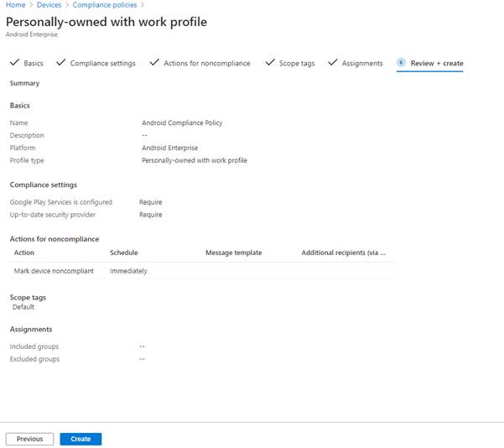Click the Previous button
Screen dimensions: 504x448
29,439
